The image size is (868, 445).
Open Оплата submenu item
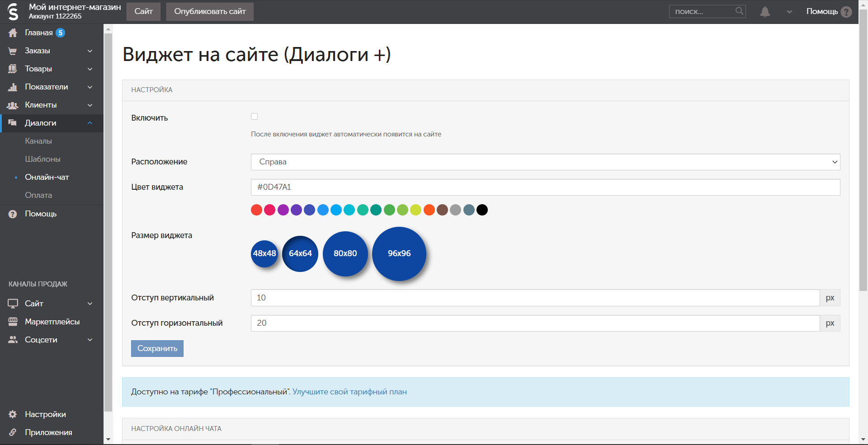38,195
